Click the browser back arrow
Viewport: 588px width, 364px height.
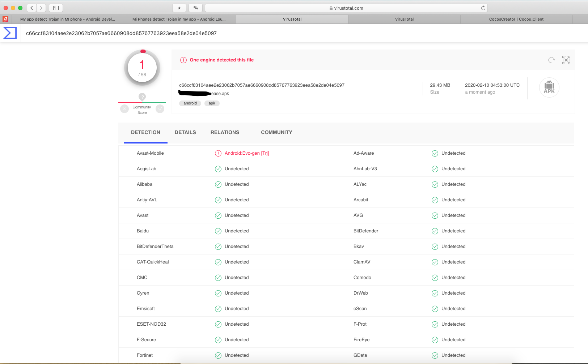click(x=32, y=8)
